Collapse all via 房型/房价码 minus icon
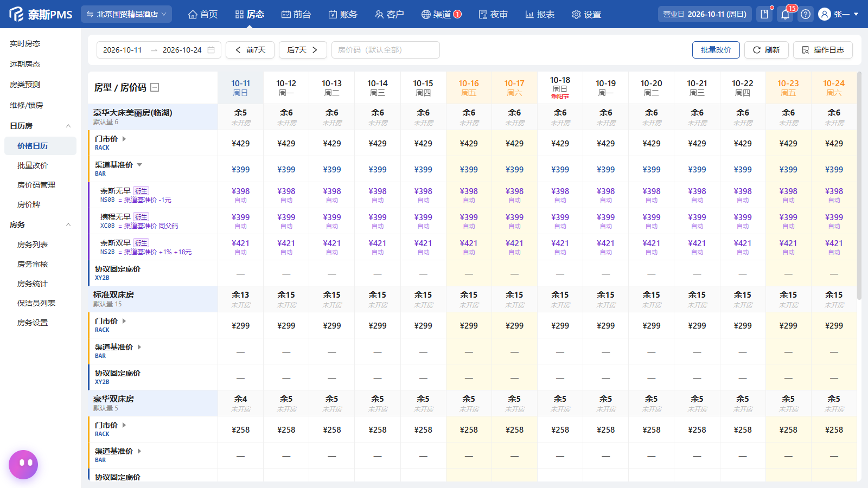Screen dimensions: 868x488 (x=155, y=87)
